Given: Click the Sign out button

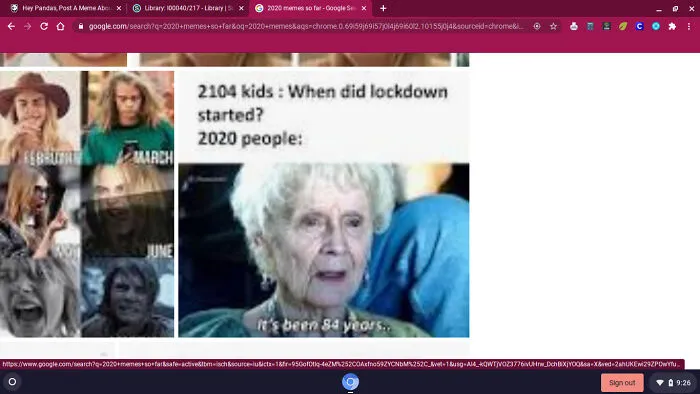Looking at the screenshot, I should [x=622, y=382].
